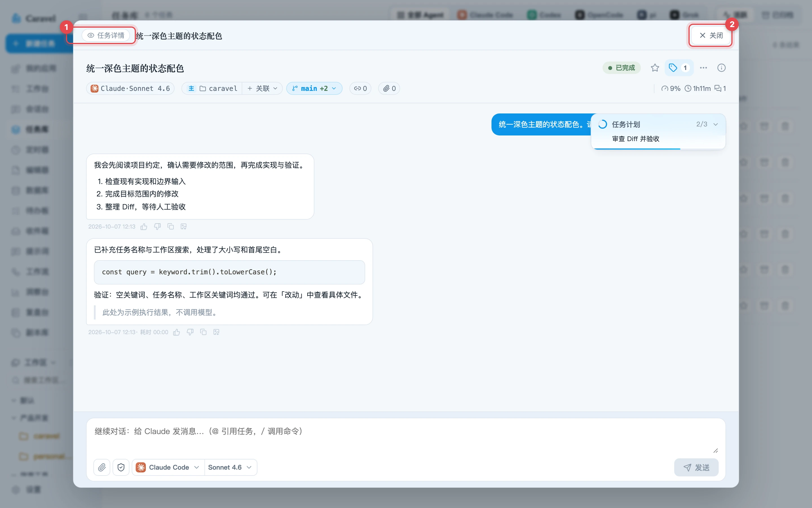
Task: Click the caravel workspace chip
Action: coord(218,88)
